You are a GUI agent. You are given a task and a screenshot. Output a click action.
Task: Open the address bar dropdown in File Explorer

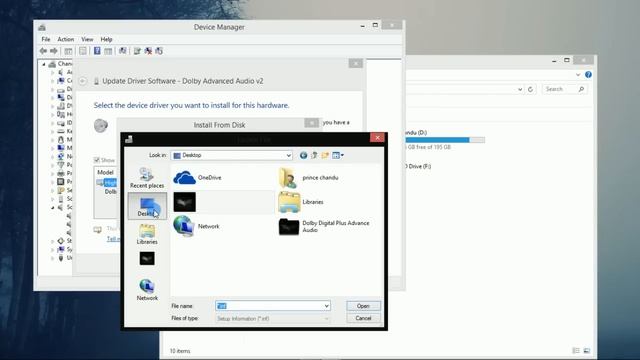pyautogui.click(x=520, y=89)
